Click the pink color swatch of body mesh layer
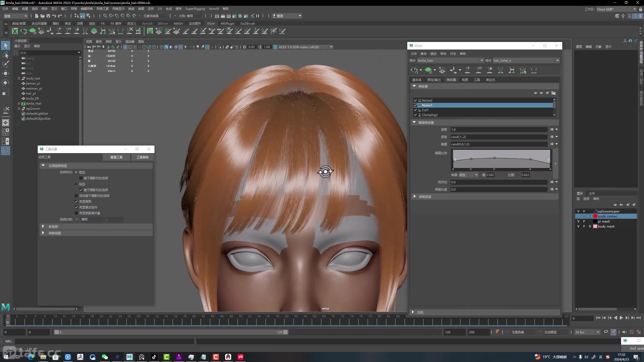Screen dimensions: 644x362 click(595, 226)
